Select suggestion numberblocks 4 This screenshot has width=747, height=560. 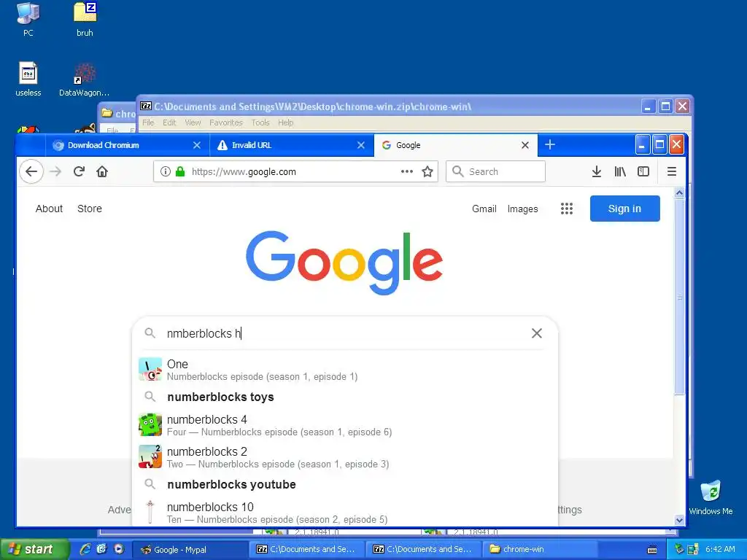[x=345, y=425]
